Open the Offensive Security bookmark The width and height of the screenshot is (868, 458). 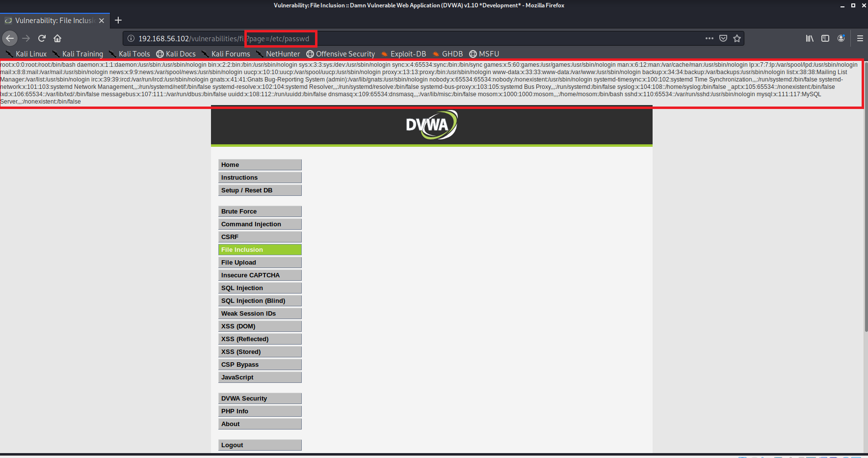(x=341, y=54)
